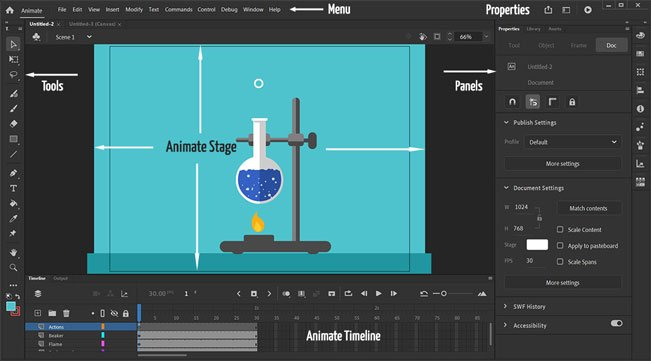651x361 pixels.
Task: Open the Stage color swatch
Action: [537, 245]
